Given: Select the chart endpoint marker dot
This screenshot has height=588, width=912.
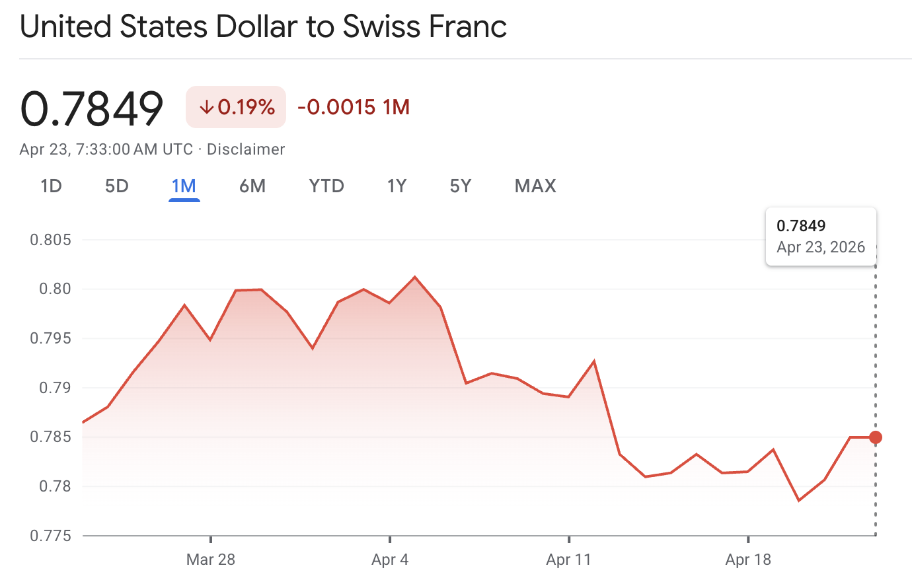Looking at the screenshot, I should tap(875, 436).
